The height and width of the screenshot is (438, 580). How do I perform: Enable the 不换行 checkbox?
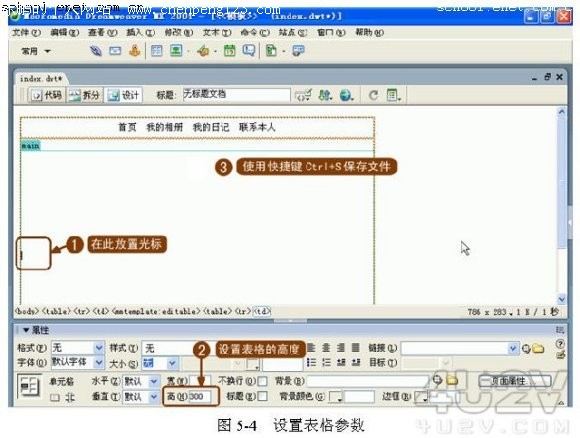262,381
